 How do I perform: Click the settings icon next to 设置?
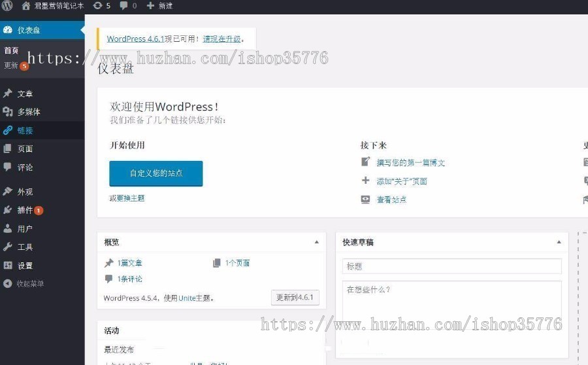(8, 265)
